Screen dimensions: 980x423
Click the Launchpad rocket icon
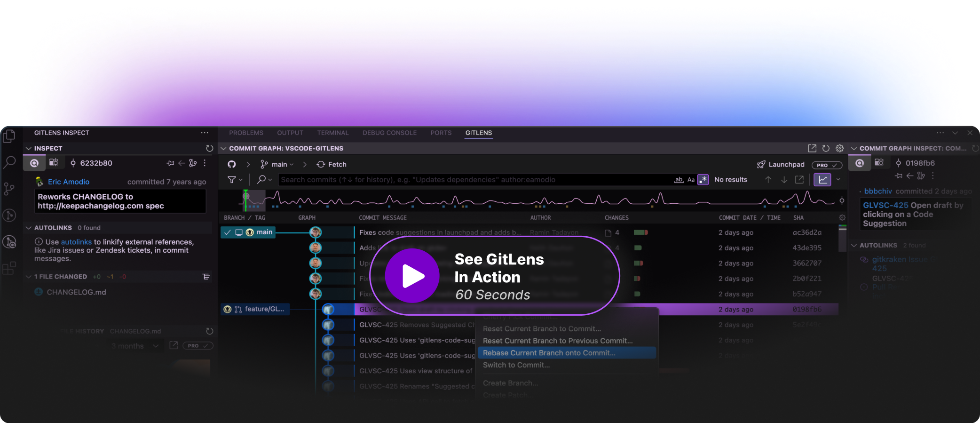[x=761, y=164]
